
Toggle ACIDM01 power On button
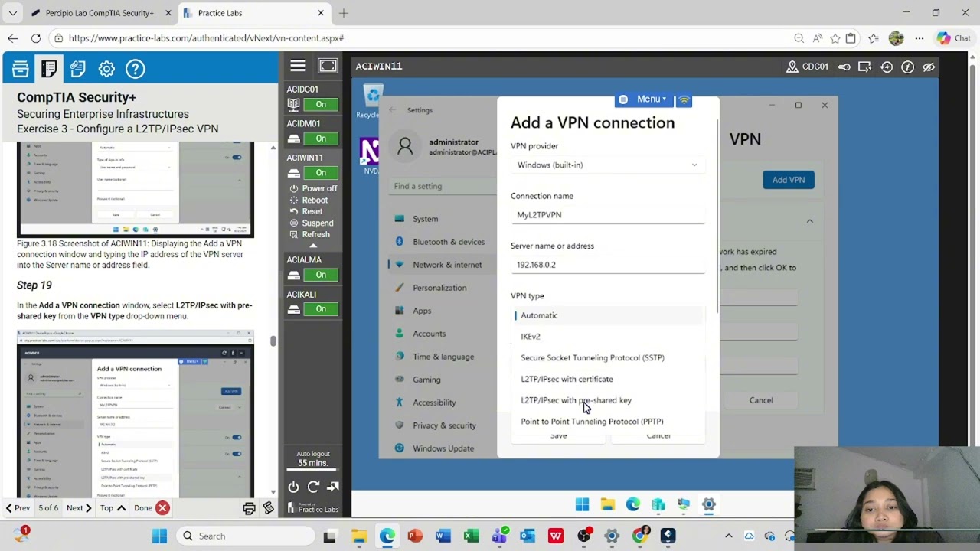[x=321, y=139]
